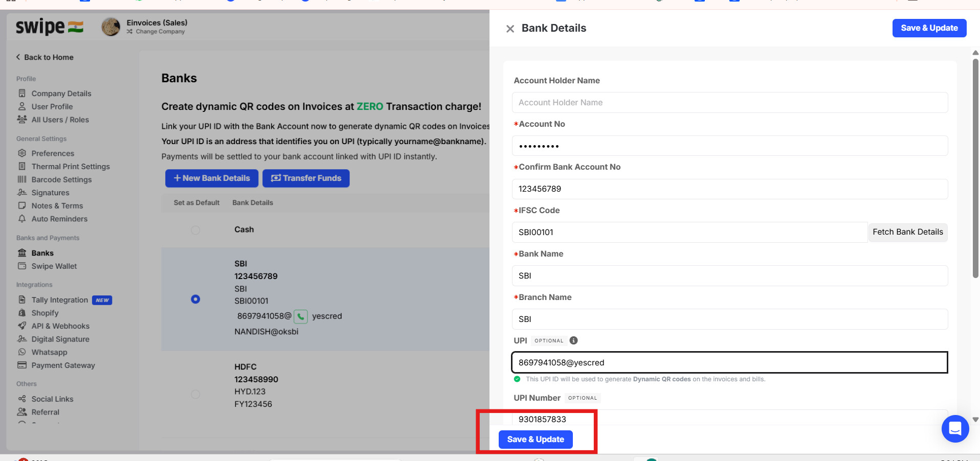Click the Whatsapp sidebar icon
The image size is (980, 461).
[22, 352]
